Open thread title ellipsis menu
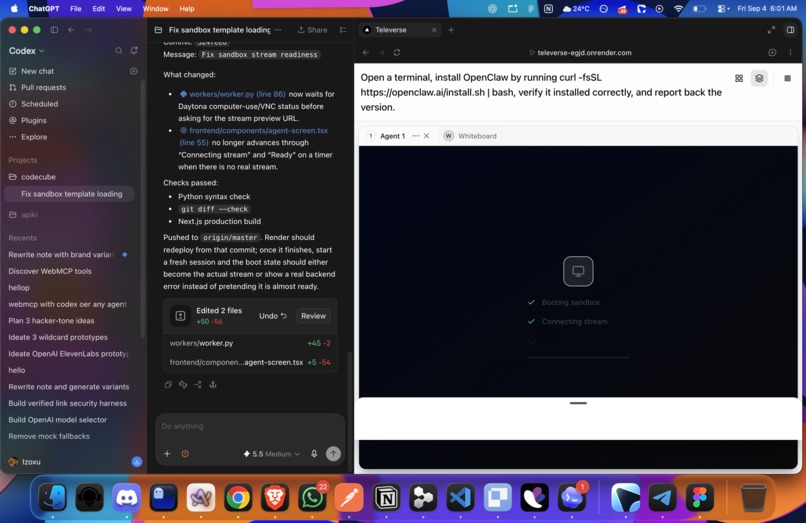Screen dimensions: 806x523 tap(278, 30)
